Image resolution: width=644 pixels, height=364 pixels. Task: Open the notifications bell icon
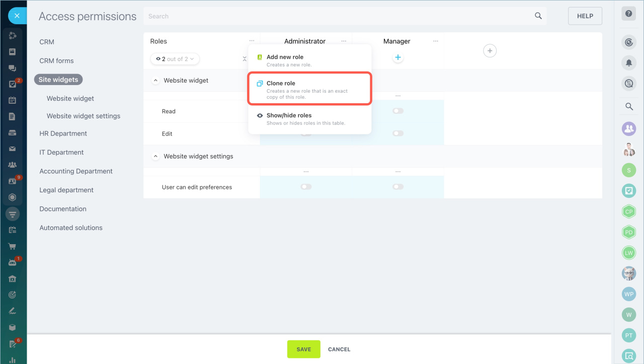[x=628, y=63]
